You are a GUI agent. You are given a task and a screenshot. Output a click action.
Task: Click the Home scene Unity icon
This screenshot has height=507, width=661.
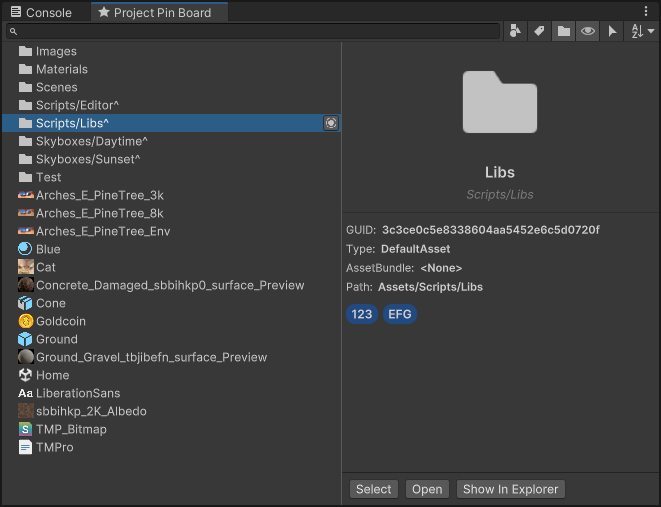[x=25, y=375]
